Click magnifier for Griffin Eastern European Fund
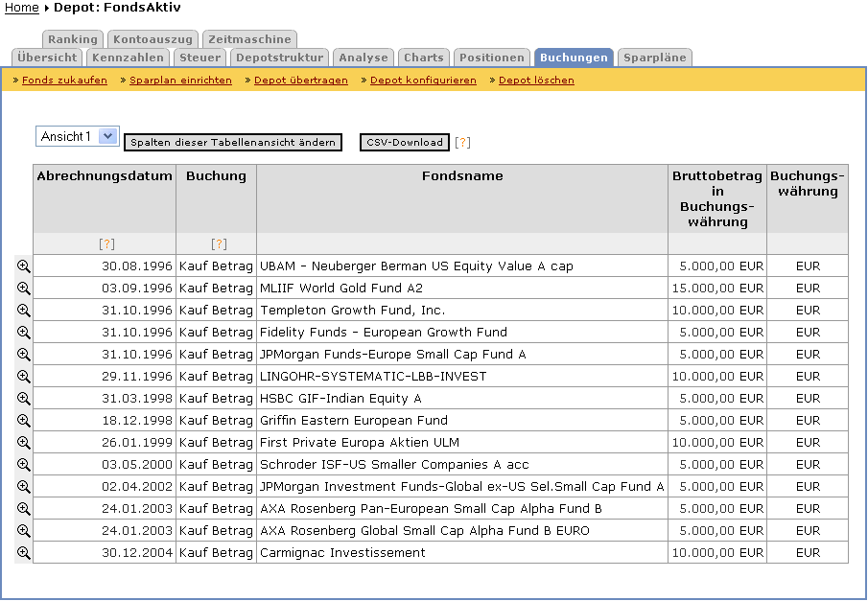Viewport: 868px width, 601px height. click(x=24, y=421)
